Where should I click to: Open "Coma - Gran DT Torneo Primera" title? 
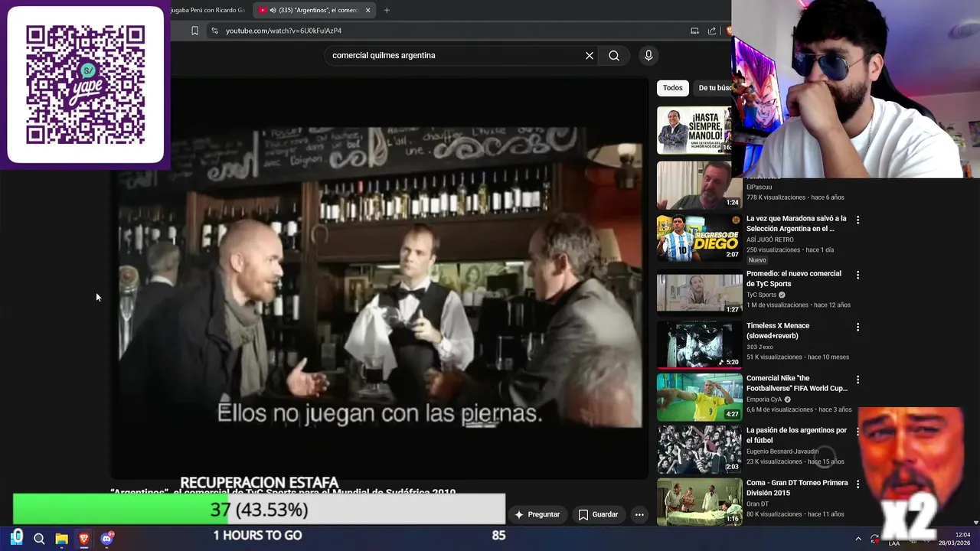point(797,487)
